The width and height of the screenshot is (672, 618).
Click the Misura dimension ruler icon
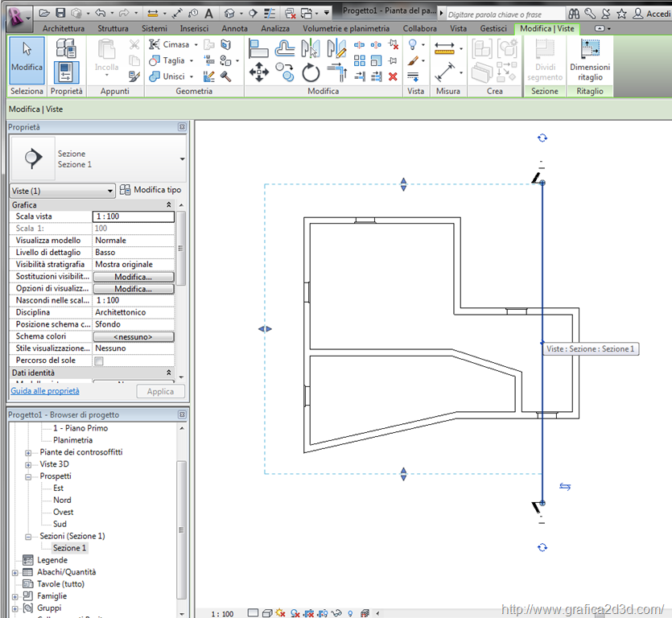(x=443, y=49)
